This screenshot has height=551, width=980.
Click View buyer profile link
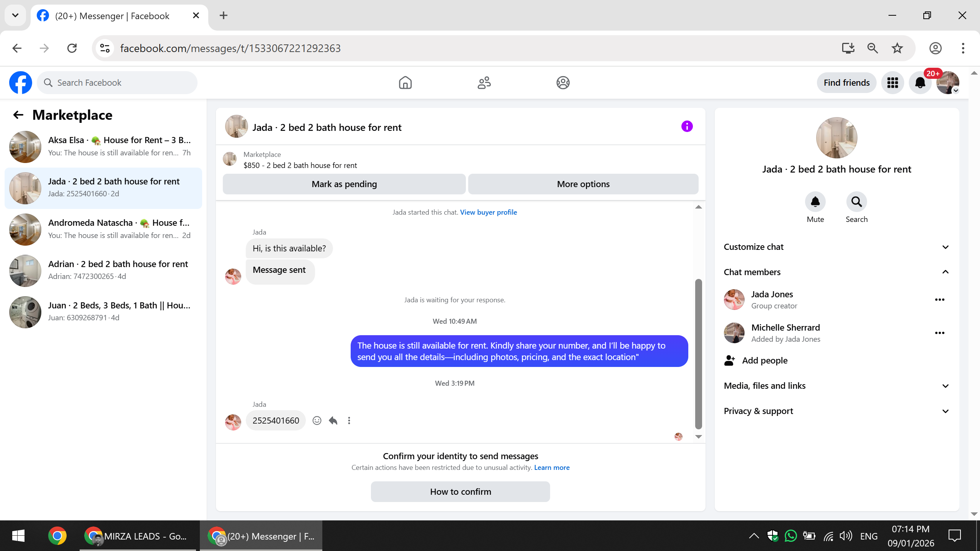coord(488,212)
